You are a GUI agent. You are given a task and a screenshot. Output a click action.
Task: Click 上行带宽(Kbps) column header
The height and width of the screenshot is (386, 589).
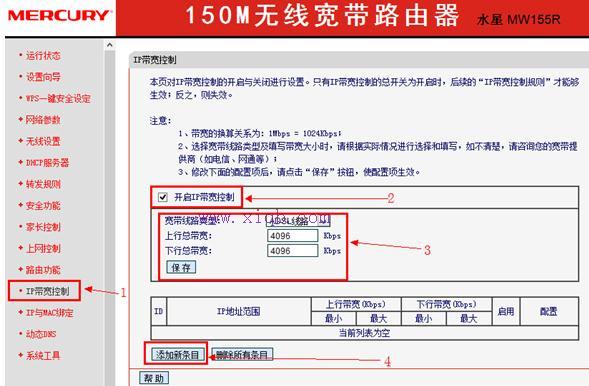[356, 304]
